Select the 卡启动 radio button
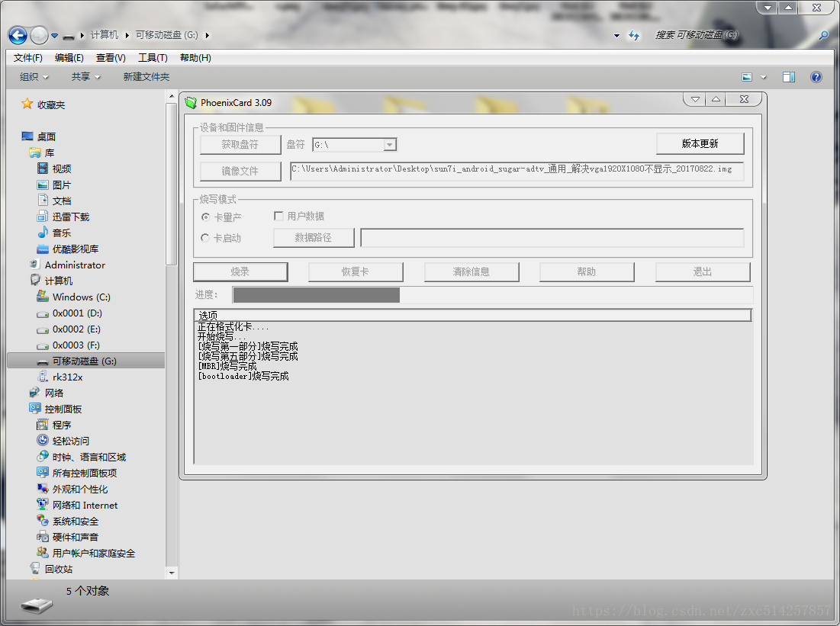 [204, 238]
